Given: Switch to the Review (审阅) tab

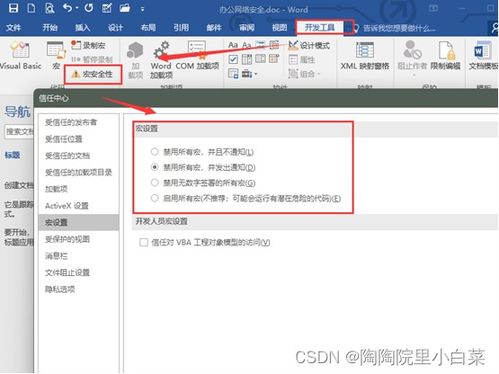Looking at the screenshot, I should point(247,28).
